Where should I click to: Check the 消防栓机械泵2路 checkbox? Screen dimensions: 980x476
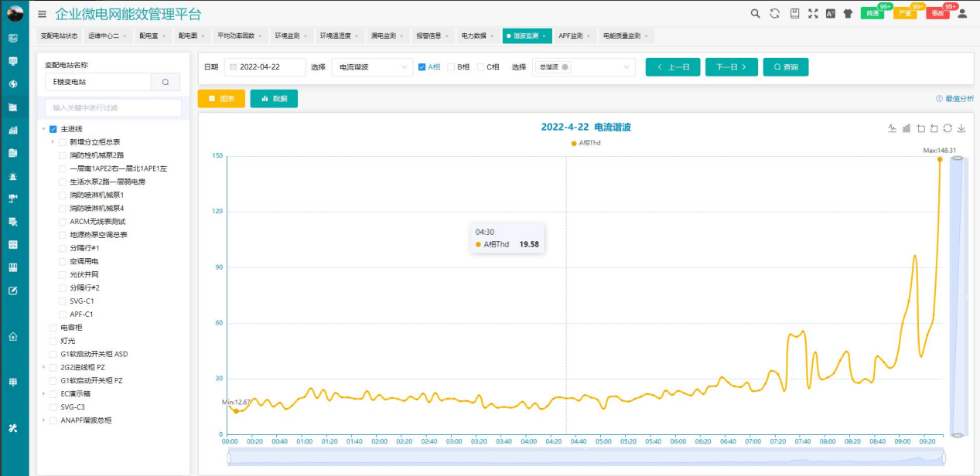tap(63, 155)
